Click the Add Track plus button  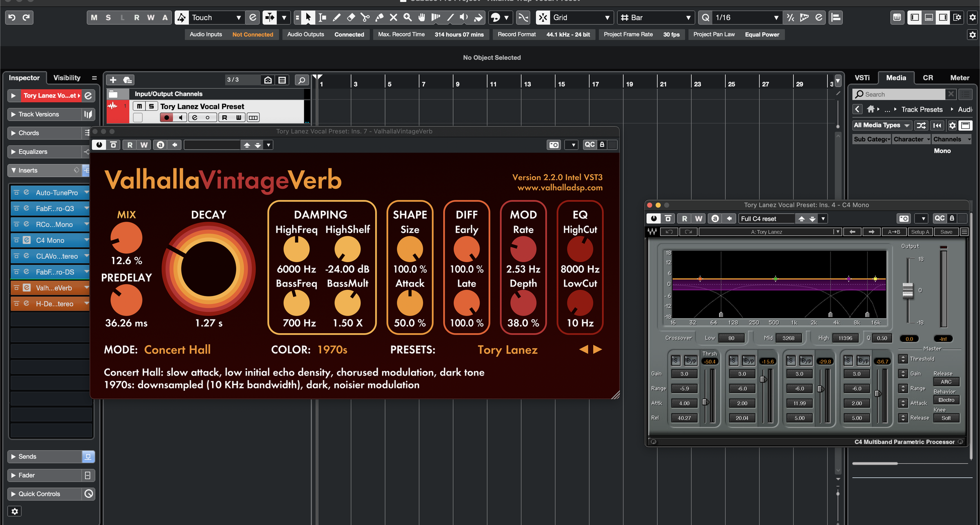pos(113,80)
